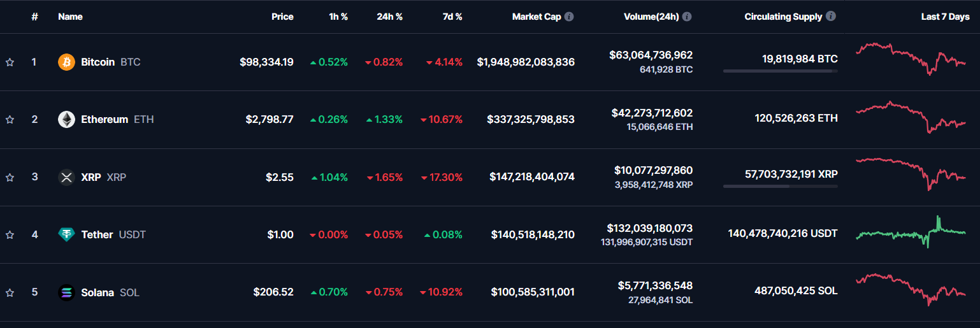Click the Last 7 Days header
This screenshot has height=328, width=980.
[x=946, y=17]
